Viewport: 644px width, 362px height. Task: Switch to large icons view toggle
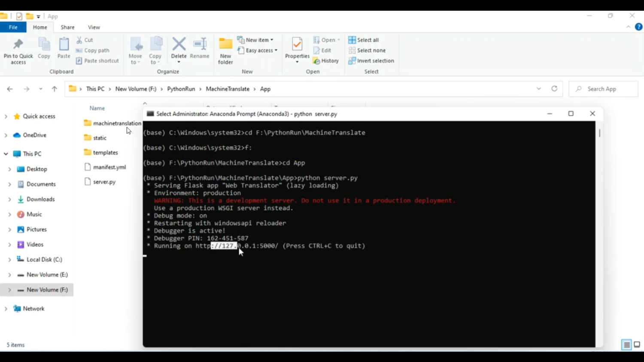pyautogui.click(x=637, y=345)
